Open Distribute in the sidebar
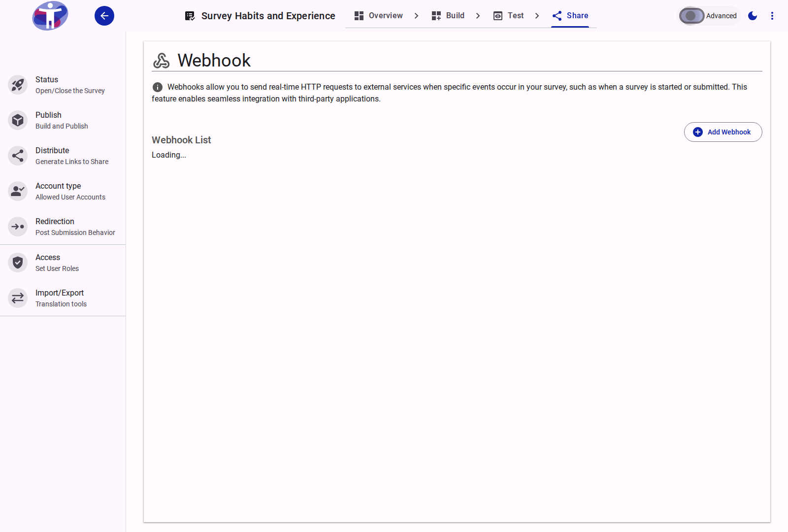 [x=63, y=156]
